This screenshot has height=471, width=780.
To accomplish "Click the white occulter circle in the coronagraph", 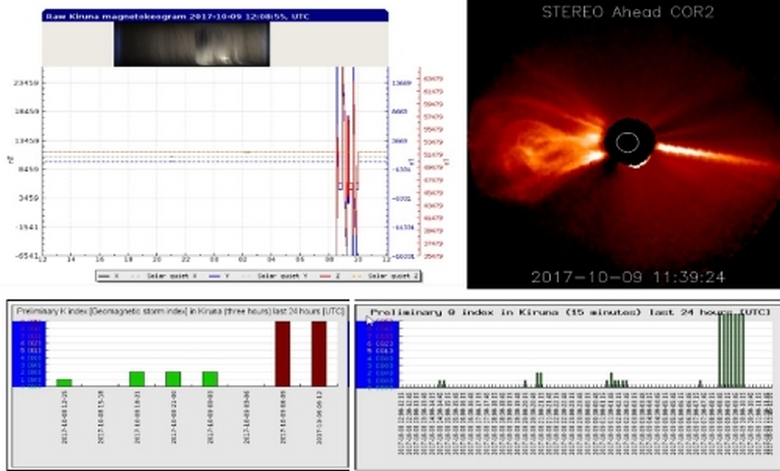I will point(626,144).
